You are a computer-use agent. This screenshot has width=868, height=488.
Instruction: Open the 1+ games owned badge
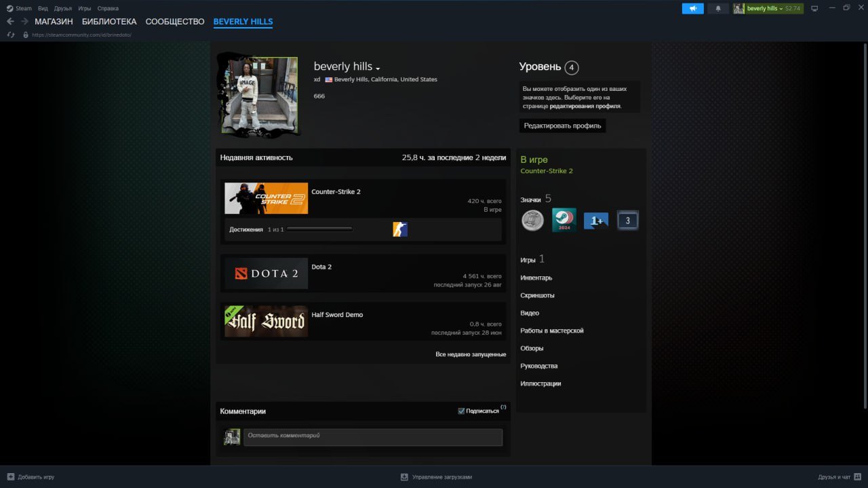coord(596,221)
